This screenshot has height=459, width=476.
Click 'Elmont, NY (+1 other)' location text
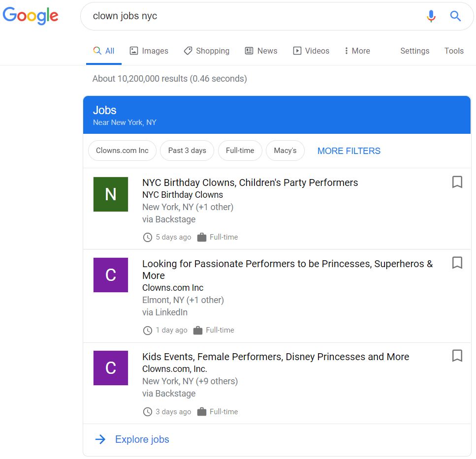183,300
